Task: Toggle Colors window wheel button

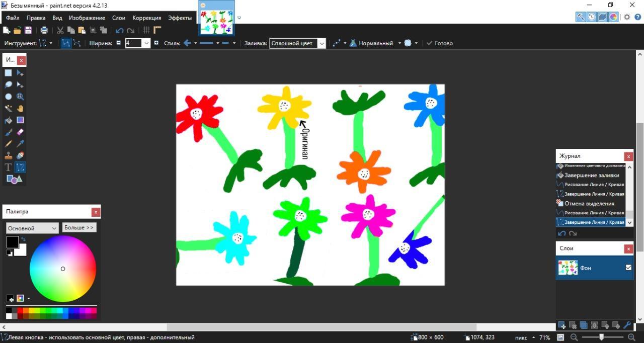Action: point(613,17)
